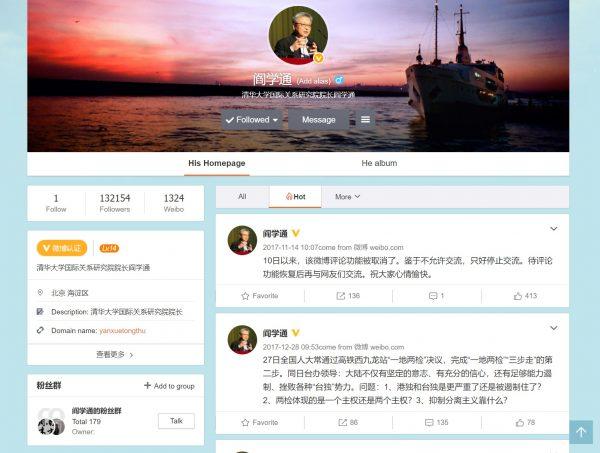Expand the More filter dropdown

click(x=347, y=197)
